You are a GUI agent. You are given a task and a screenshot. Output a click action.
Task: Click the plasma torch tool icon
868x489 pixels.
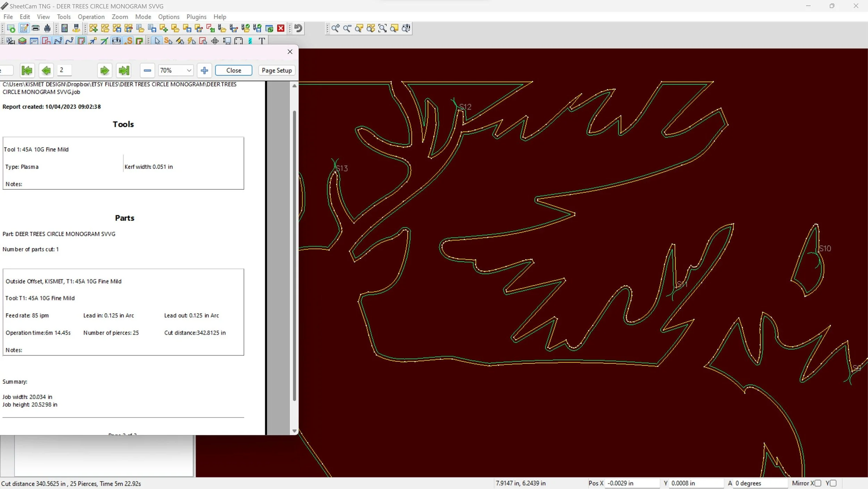tap(76, 28)
